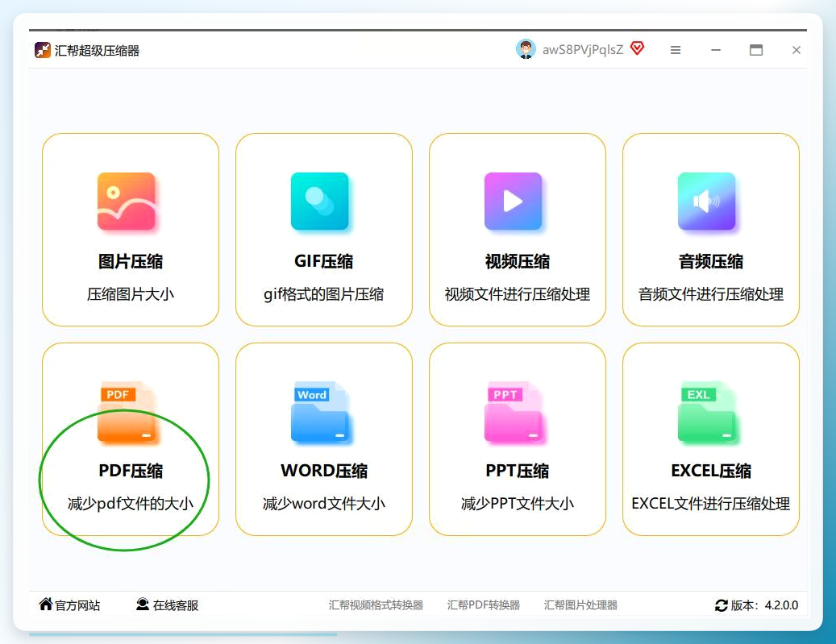Click the username awS8PVjPqlsZ

pyautogui.click(x=583, y=50)
